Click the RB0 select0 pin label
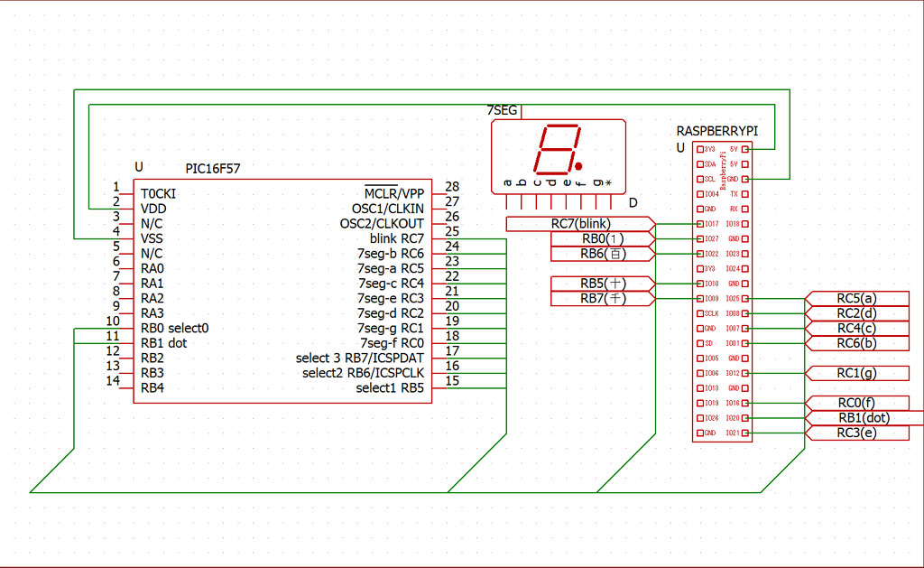 pos(174,328)
